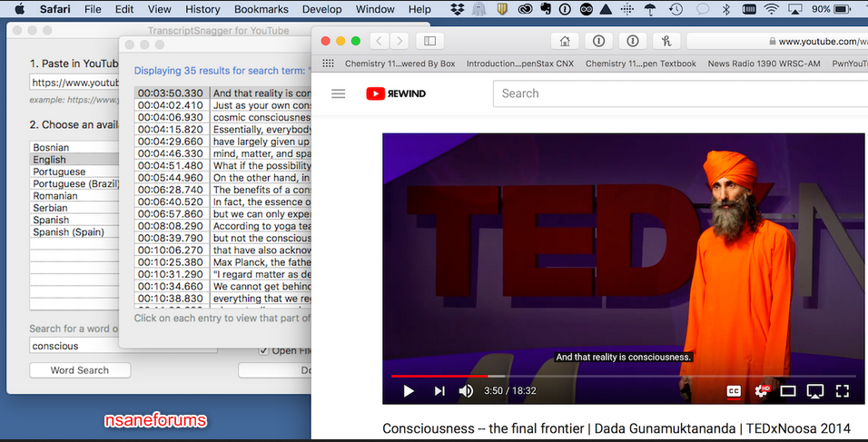Click the YouTube search field
This screenshot has width=868, height=442.
(x=680, y=93)
